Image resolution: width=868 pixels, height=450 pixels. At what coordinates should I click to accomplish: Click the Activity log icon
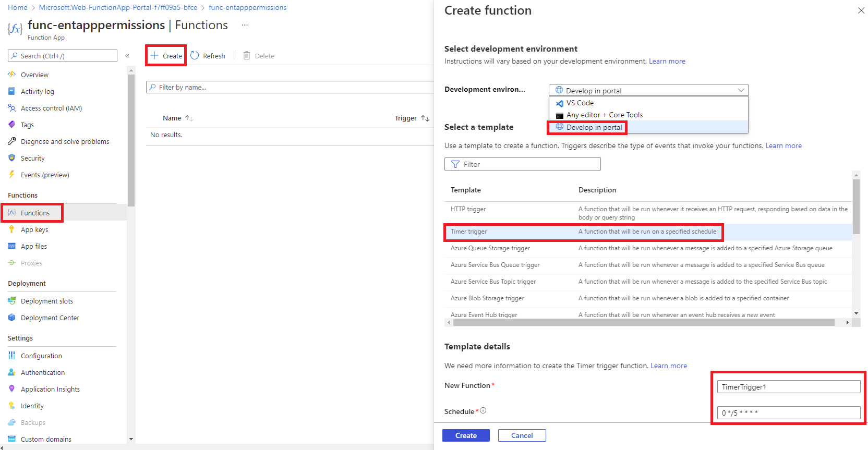[12, 91]
